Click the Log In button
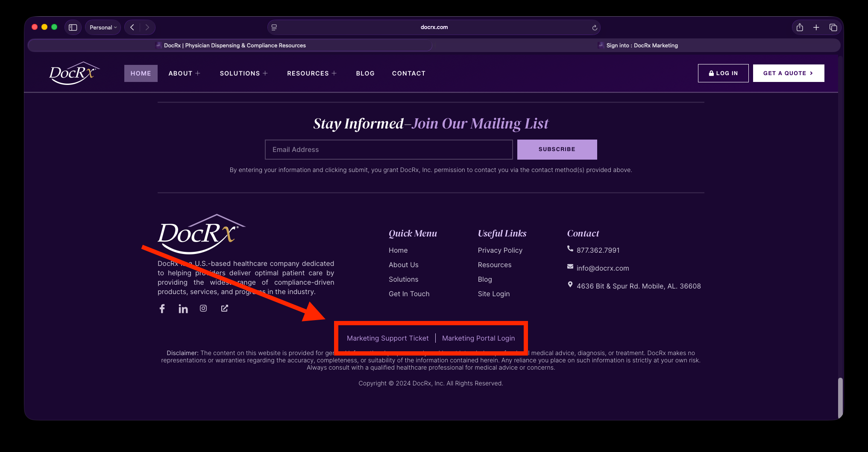The image size is (868, 452). click(x=723, y=73)
